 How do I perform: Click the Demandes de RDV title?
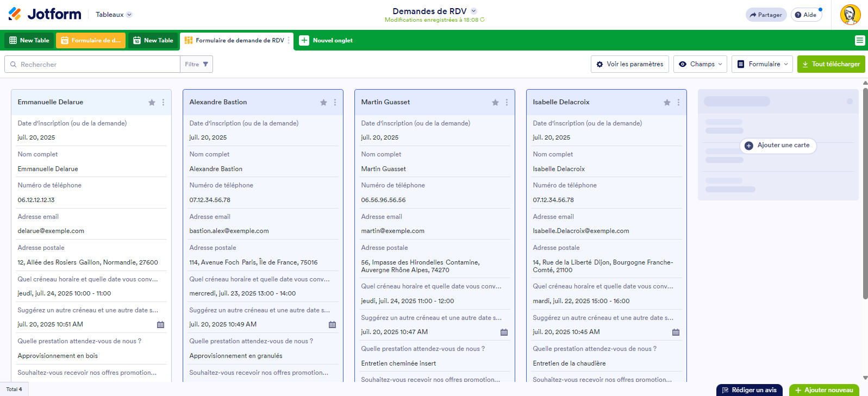[x=429, y=11]
